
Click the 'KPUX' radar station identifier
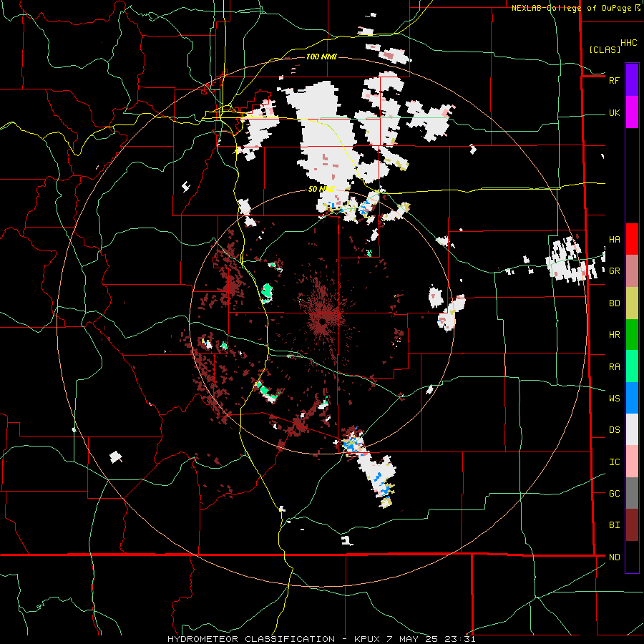[368, 639]
